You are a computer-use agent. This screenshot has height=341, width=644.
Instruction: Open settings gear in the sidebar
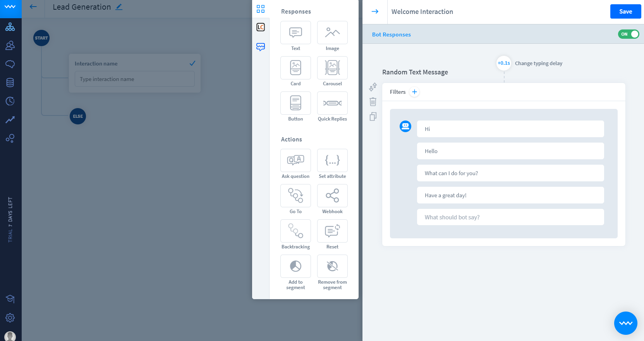[10, 318]
